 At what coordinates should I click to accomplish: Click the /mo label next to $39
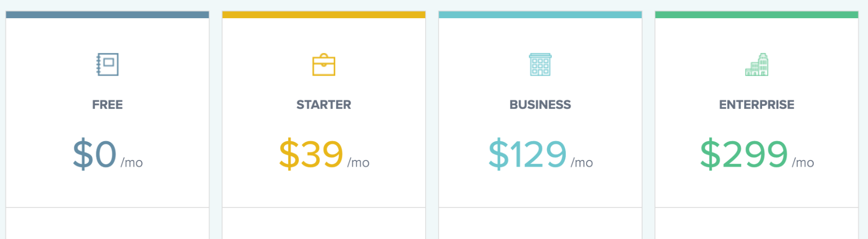coord(358,163)
